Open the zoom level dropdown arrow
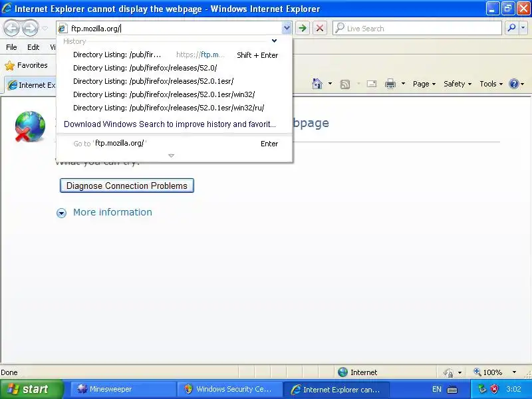 point(514,372)
